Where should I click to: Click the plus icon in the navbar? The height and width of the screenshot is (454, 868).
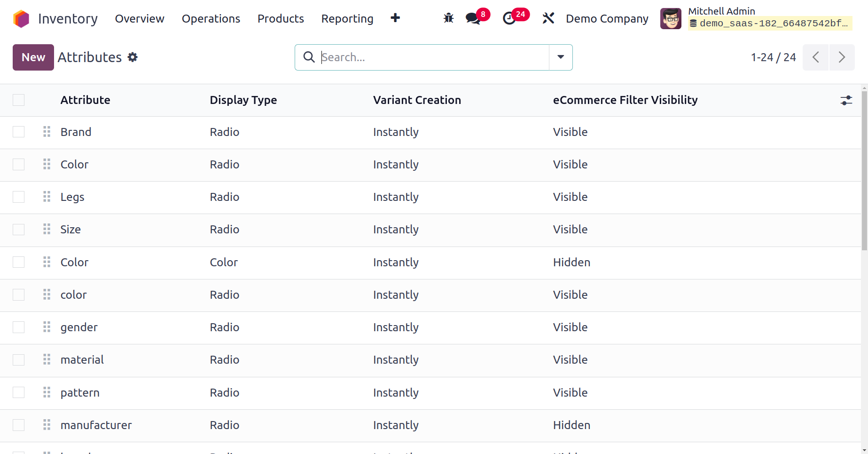click(395, 18)
